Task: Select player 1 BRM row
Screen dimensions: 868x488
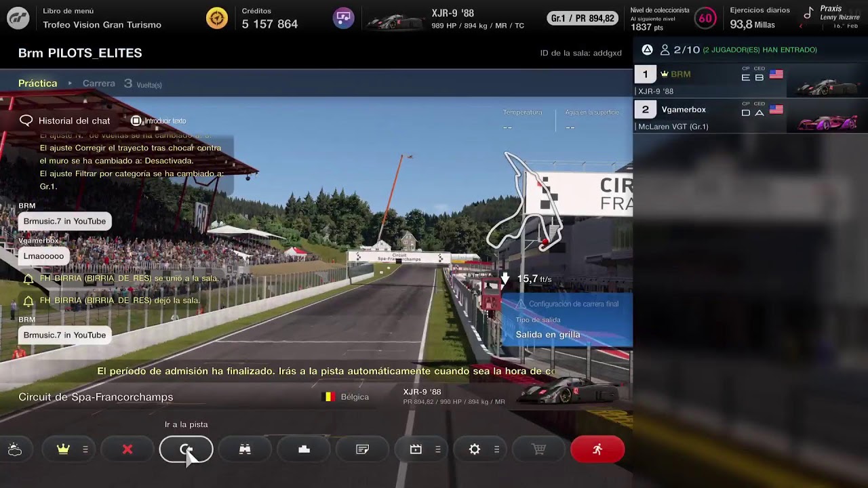Action: 750,82
